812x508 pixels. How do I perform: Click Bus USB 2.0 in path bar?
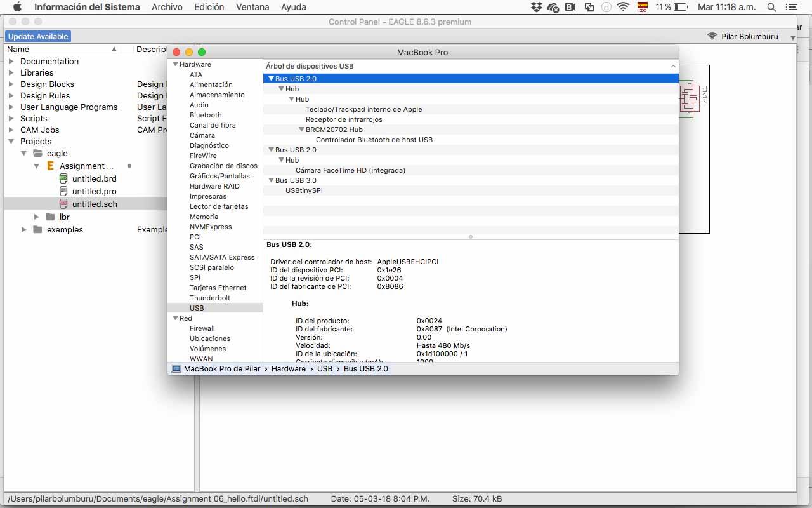[366, 368]
